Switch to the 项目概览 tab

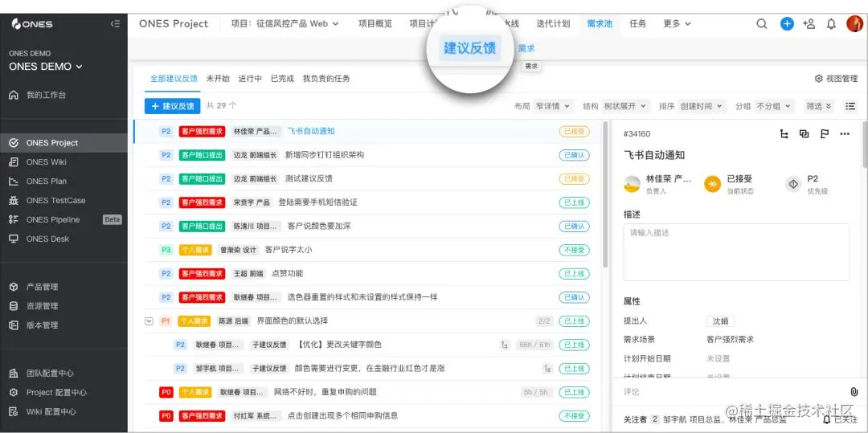tap(375, 24)
